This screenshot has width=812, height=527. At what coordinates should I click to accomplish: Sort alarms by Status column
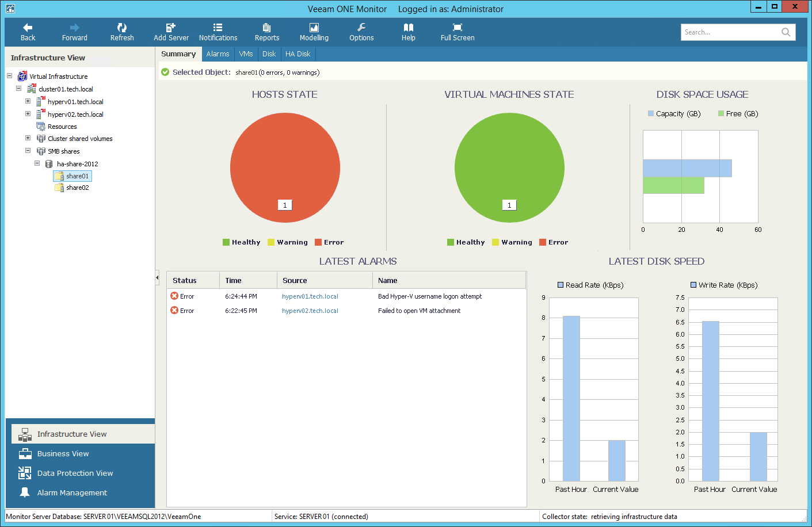193,280
